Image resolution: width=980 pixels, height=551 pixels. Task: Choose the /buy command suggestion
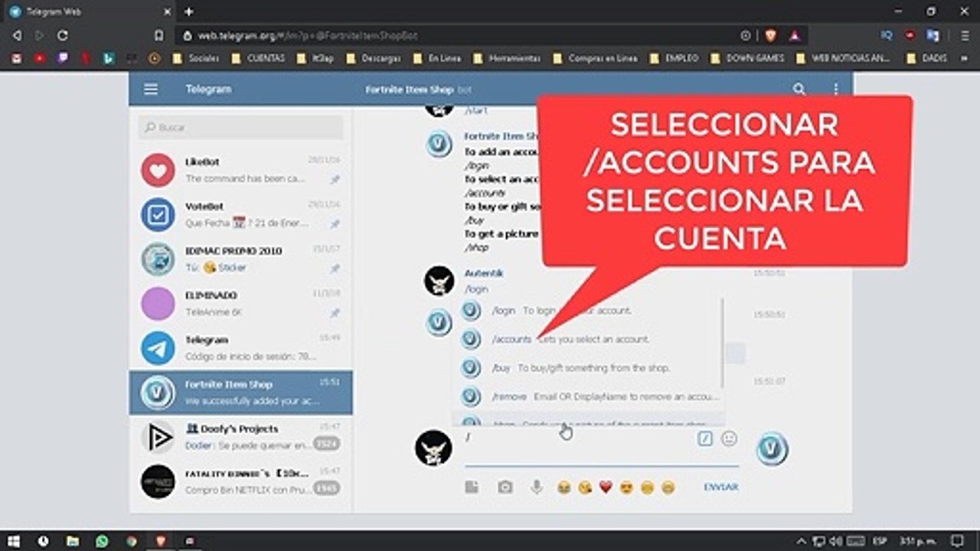tap(588, 368)
